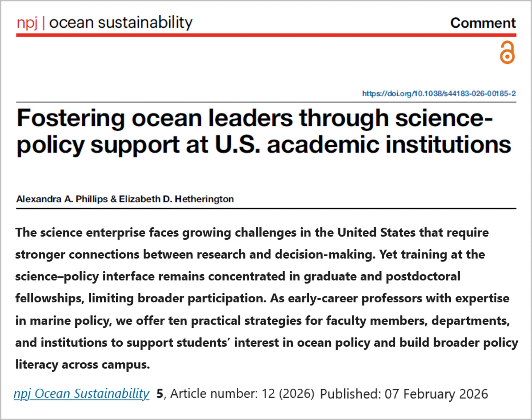Viewport: 532px width, 420px height.
Task: Open the doi.org article link
Action: [x=439, y=94]
